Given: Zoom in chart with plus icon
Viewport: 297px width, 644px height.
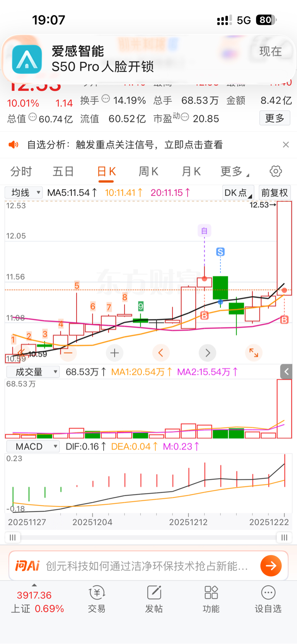Looking at the screenshot, I should coord(114,353).
